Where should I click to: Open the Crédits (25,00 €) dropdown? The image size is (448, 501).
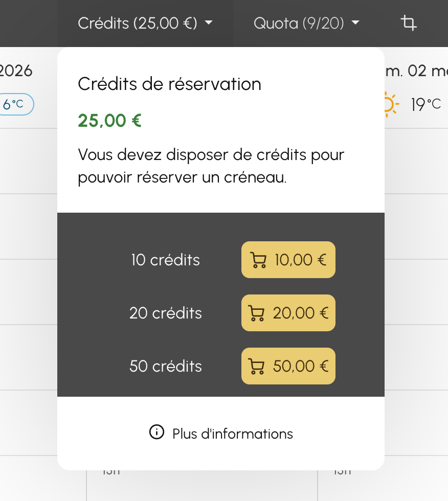point(138,23)
